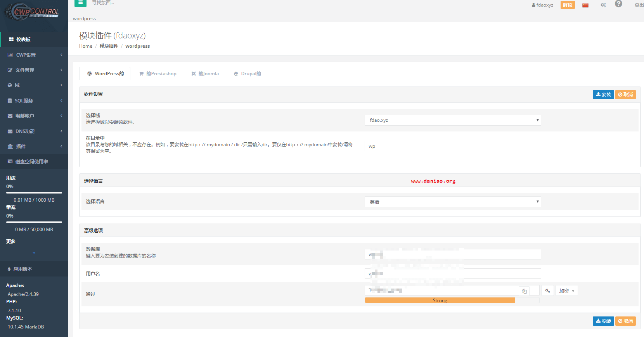Generate a password with the key icon
Viewport: 644px width, 337px height.
547,291
